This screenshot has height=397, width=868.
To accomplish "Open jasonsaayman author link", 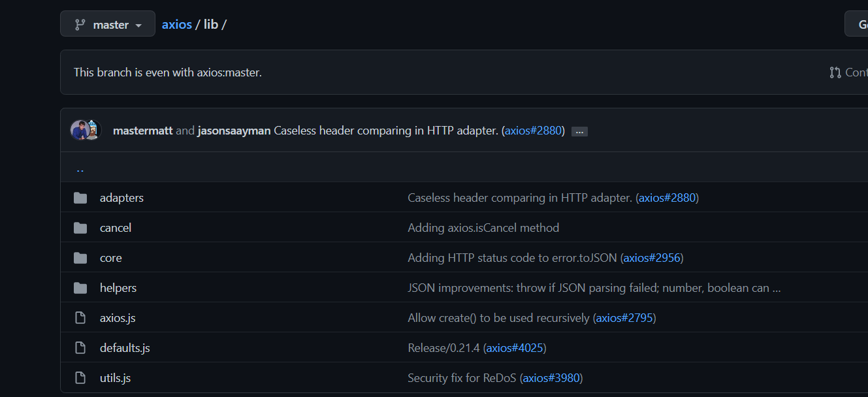I will 234,131.
